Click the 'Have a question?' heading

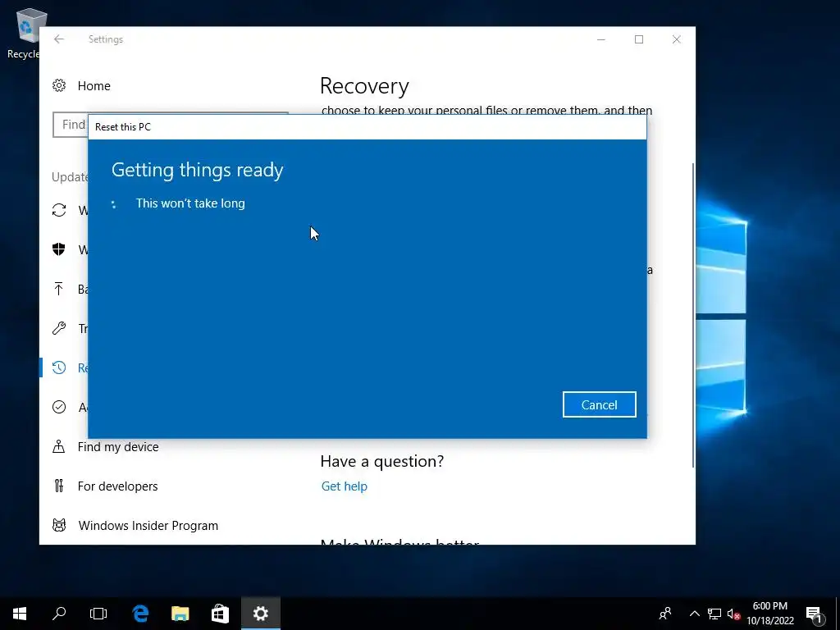point(382,461)
